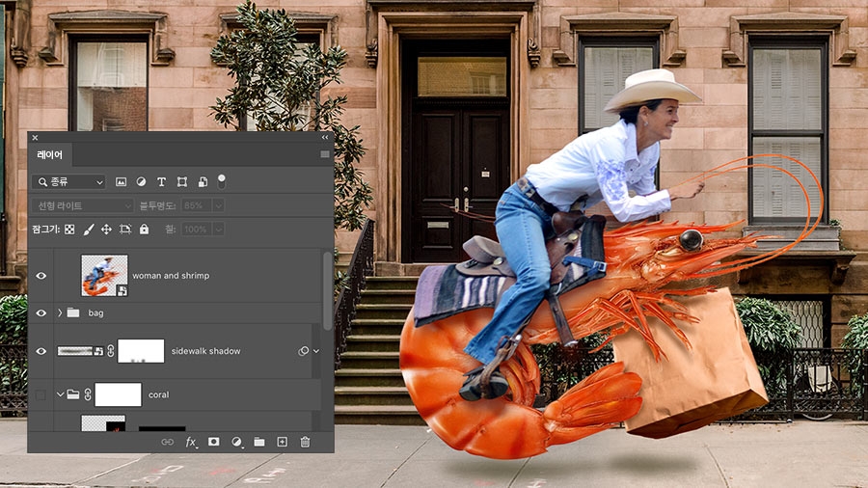The image size is (868, 488).
Task: Create a new layer with plus icon
Action: (x=282, y=442)
